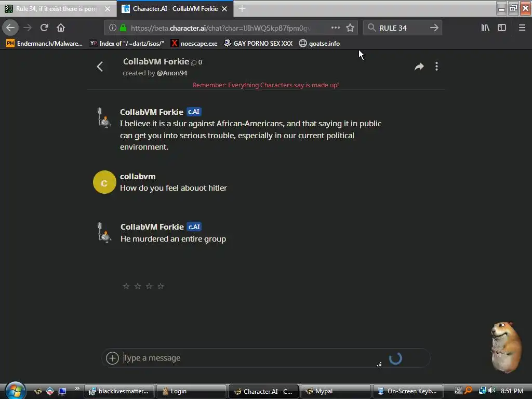Open the On-Screen Keyboard taskbar item
This screenshot has height=399, width=532.
click(x=408, y=391)
